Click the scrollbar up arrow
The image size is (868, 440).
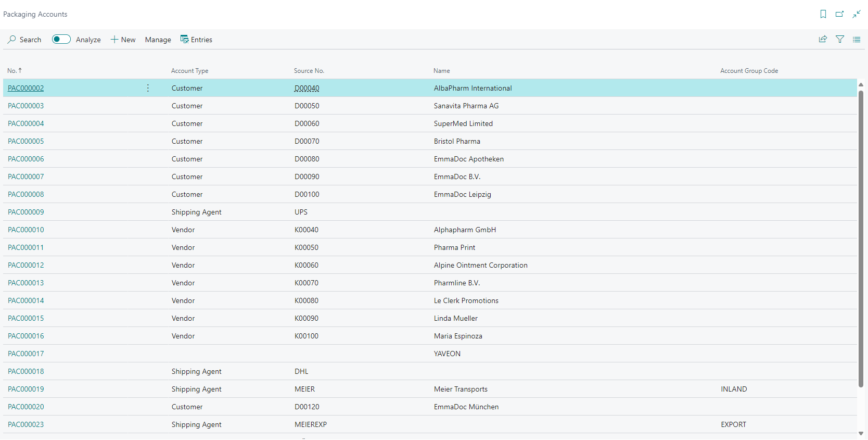pyautogui.click(x=861, y=84)
